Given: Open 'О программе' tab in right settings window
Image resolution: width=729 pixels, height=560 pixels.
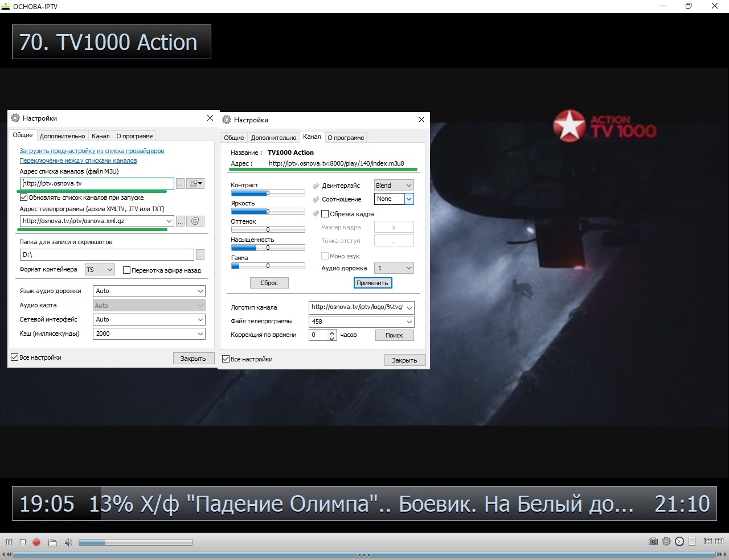Looking at the screenshot, I should tap(346, 138).
